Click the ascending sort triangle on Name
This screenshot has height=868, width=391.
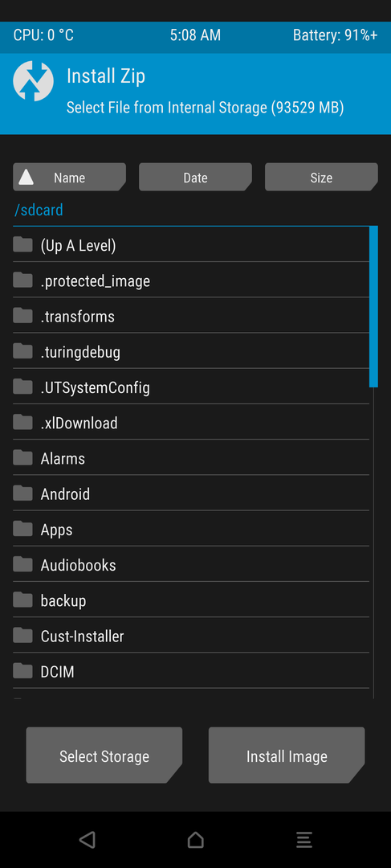pyautogui.click(x=26, y=177)
